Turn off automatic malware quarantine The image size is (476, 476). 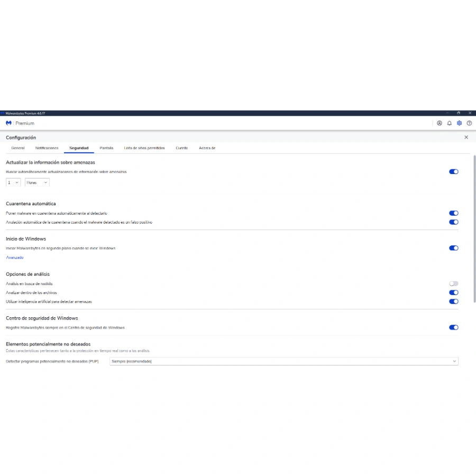pos(453,213)
